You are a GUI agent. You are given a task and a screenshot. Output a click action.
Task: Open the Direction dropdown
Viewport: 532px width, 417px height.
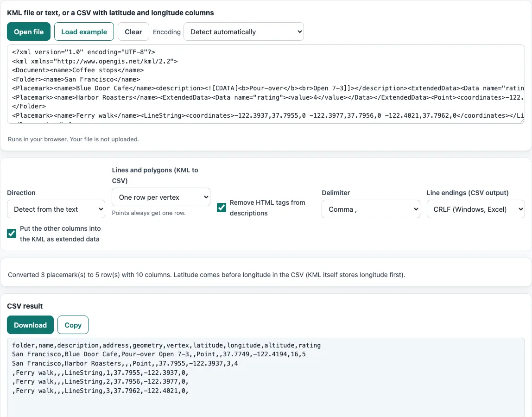56,209
